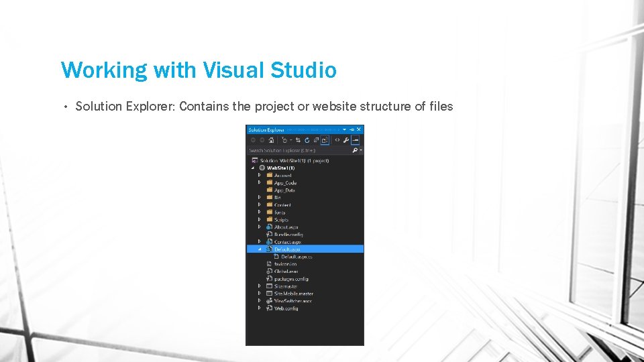644x362 pixels.
Task: Expand the Web.config node arrow
Action: [x=259, y=308]
